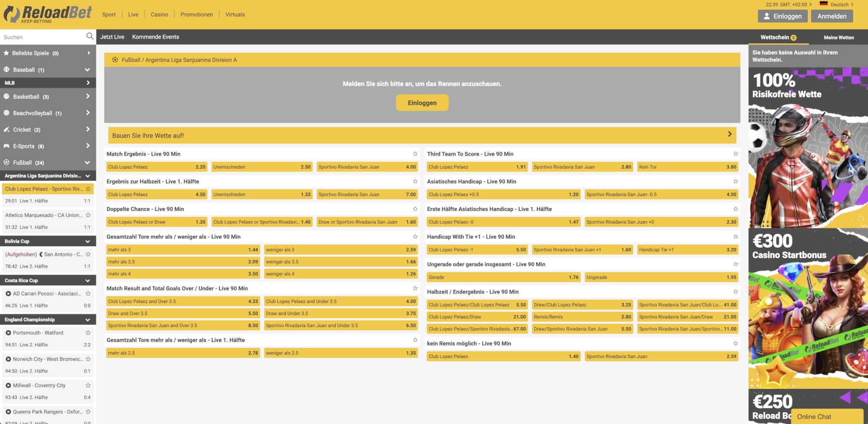The width and height of the screenshot is (868, 424).
Task: Select mehr als 3.5 at 2.09
Action: click(183, 262)
